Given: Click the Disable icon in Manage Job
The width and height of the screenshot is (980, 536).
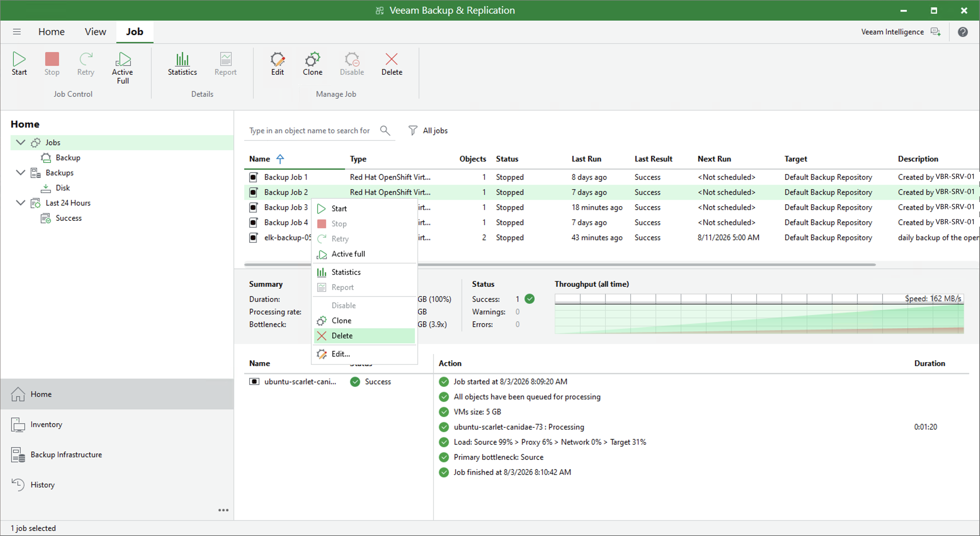Looking at the screenshot, I should (x=352, y=59).
